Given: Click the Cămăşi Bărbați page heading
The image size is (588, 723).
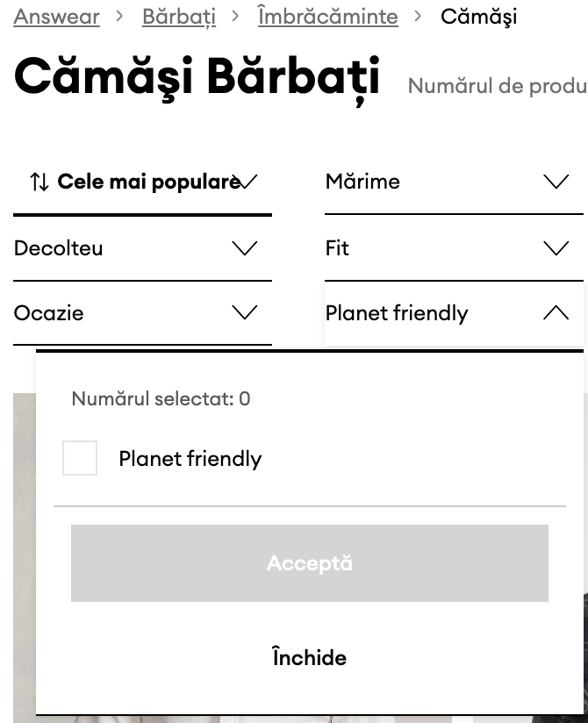Looking at the screenshot, I should [197, 80].
